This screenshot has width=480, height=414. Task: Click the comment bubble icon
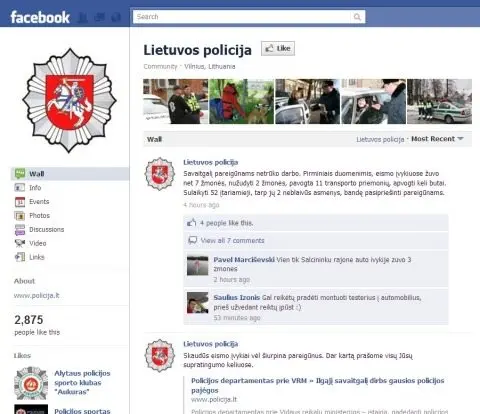point(193,240)
